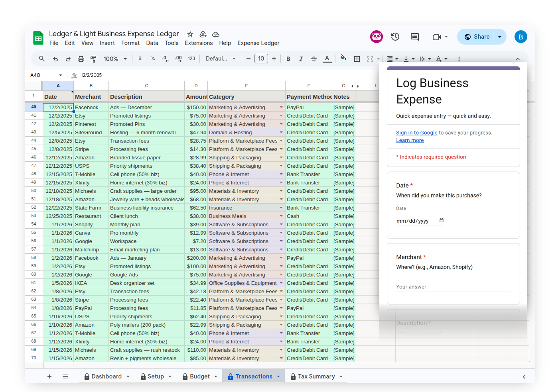Open category dropdown for Facebook Ads December row
560x392 pixels.
[281, 107]
